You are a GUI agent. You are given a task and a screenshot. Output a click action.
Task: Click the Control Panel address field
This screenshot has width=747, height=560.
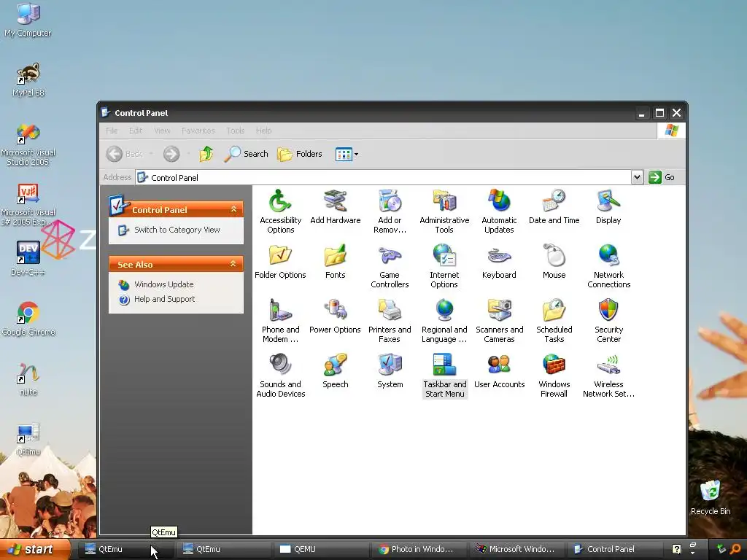click(x=384, y=178)
